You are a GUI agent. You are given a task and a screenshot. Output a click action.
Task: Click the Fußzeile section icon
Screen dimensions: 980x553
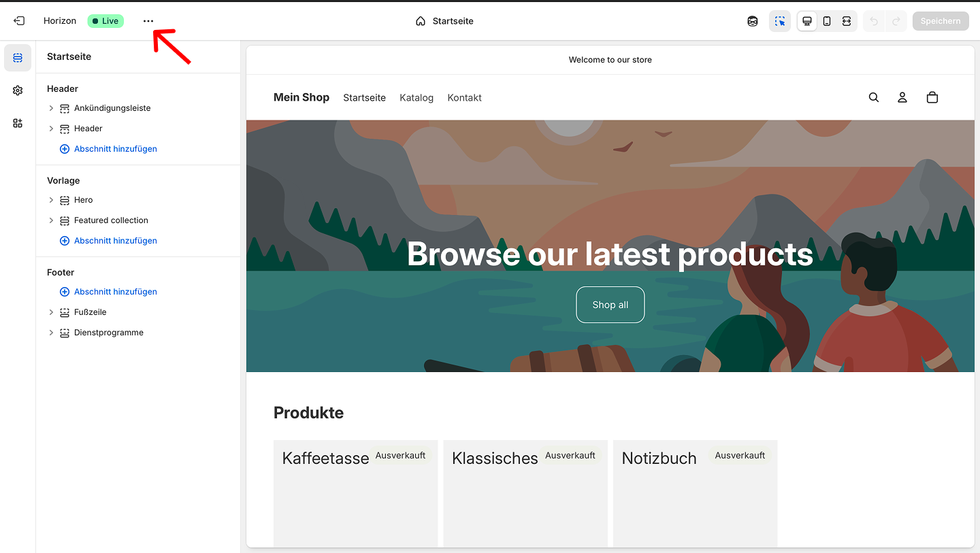pyautogui.click(x=65, y=312)
